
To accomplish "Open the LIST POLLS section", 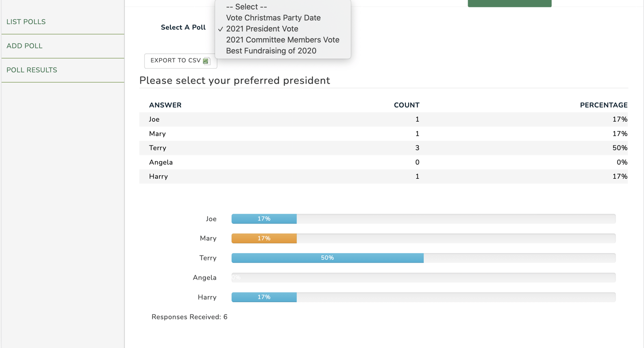I will [x=26, y=22].
